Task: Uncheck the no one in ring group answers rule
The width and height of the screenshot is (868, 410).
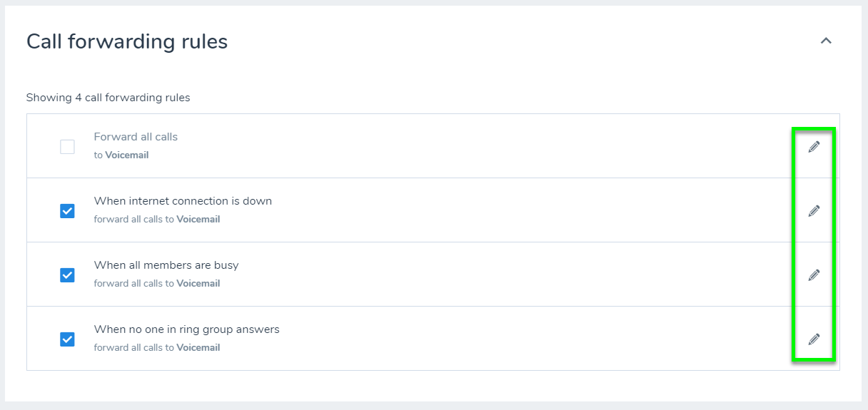Action: (67, 339)
